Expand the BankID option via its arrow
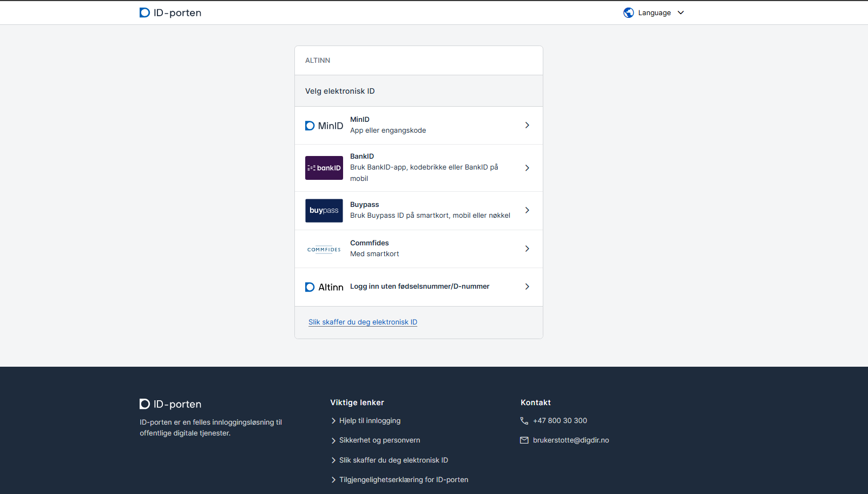 tap(527, 168)
